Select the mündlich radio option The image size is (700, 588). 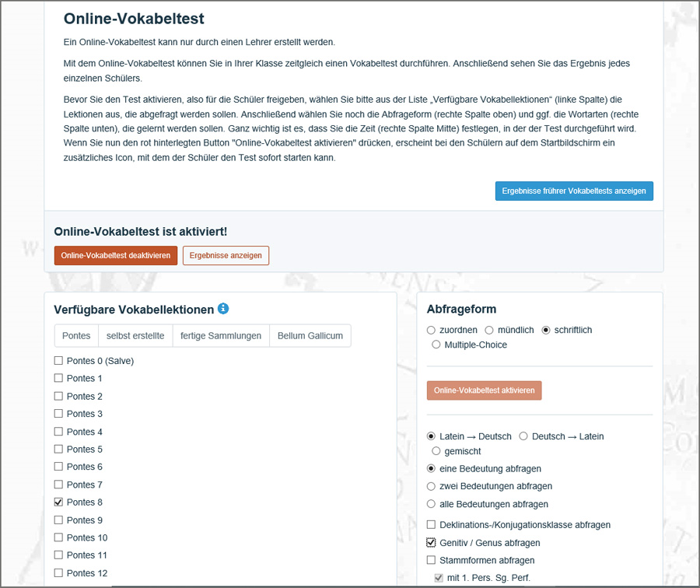click(489, 330)
